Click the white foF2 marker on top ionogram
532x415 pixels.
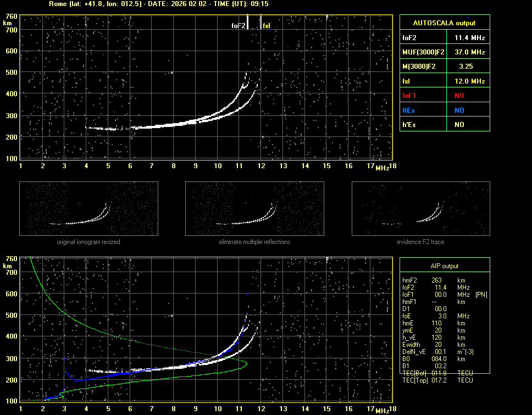coord(247,22)
